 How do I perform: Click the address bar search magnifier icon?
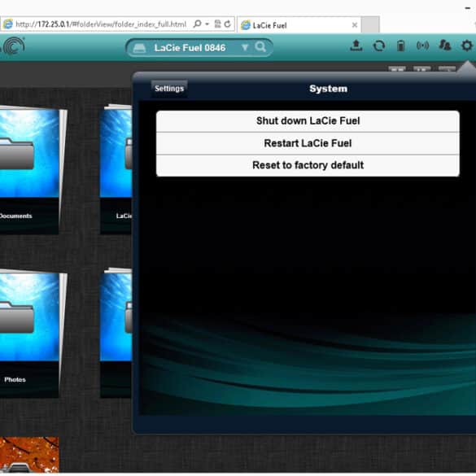tap(197, 24)
